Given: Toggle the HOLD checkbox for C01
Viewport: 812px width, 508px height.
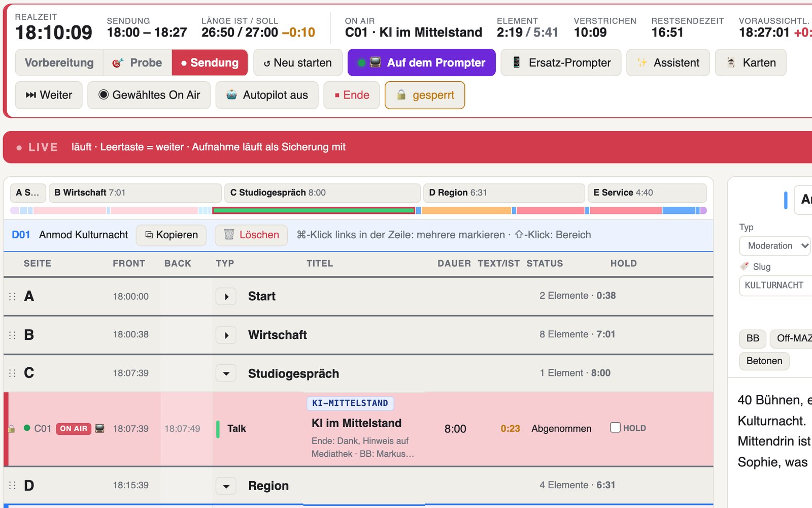Looking at the screenshot, I should click(615, 427).
